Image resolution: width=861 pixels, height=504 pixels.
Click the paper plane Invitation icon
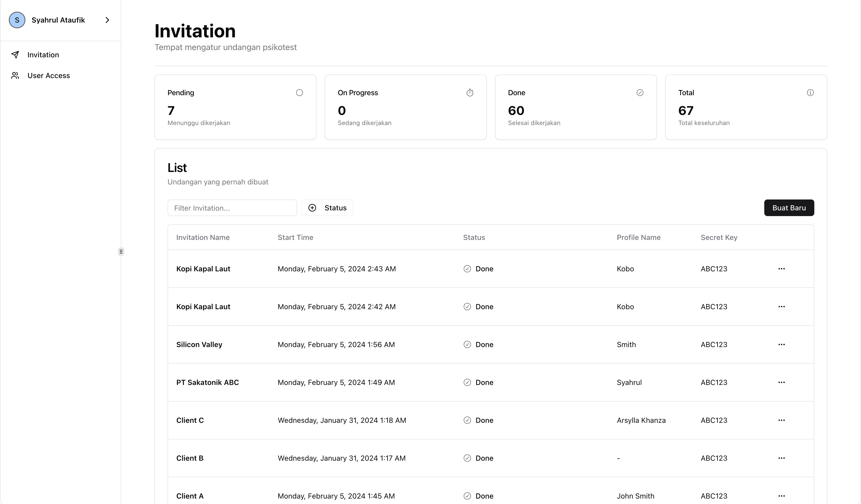pos(15,55)
